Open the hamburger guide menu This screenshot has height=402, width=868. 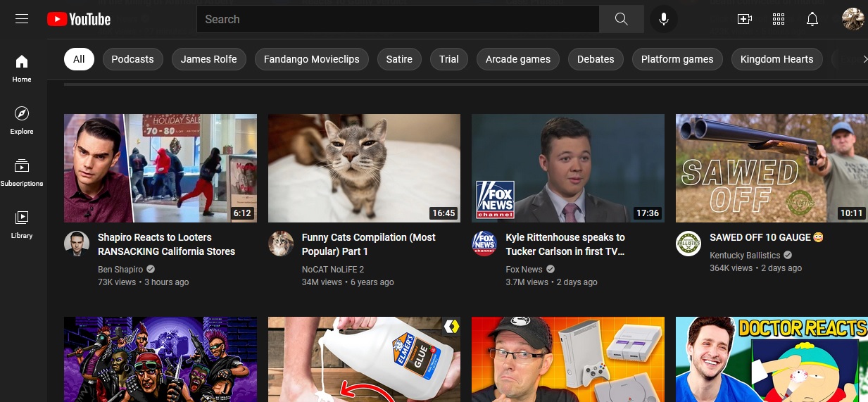pyautogui.click(x=22, y=19)
